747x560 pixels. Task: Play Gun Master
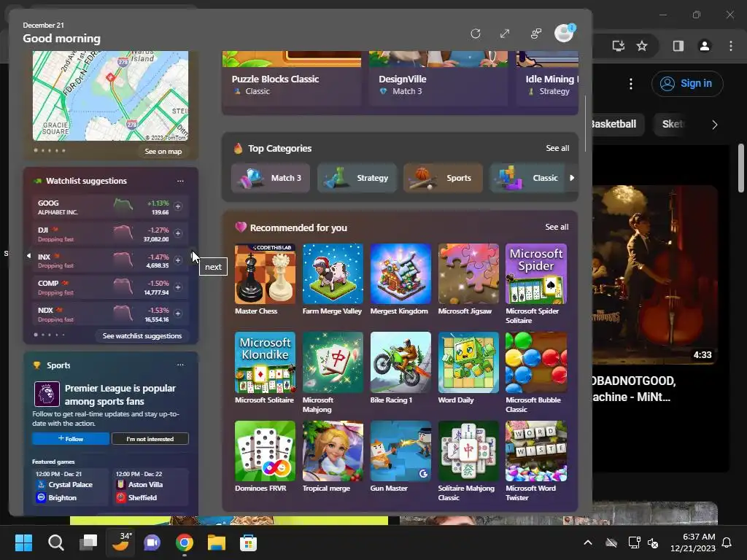tap(400, 456)
